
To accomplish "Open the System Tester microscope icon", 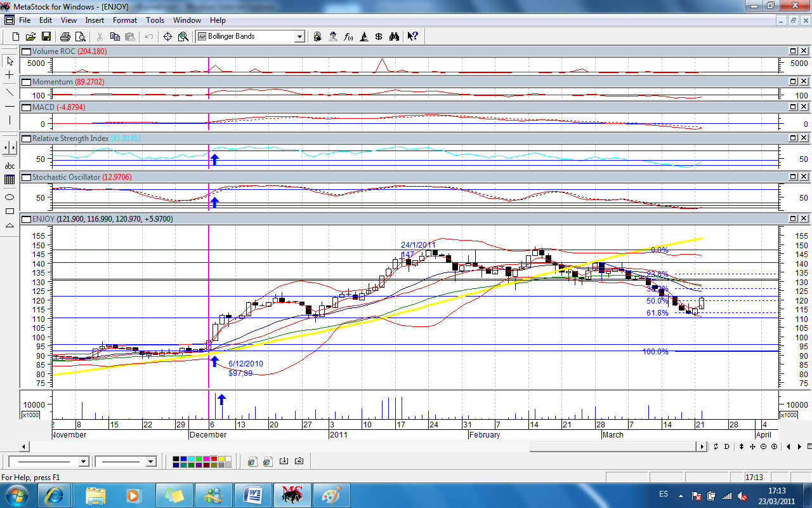I will [363, 36].
